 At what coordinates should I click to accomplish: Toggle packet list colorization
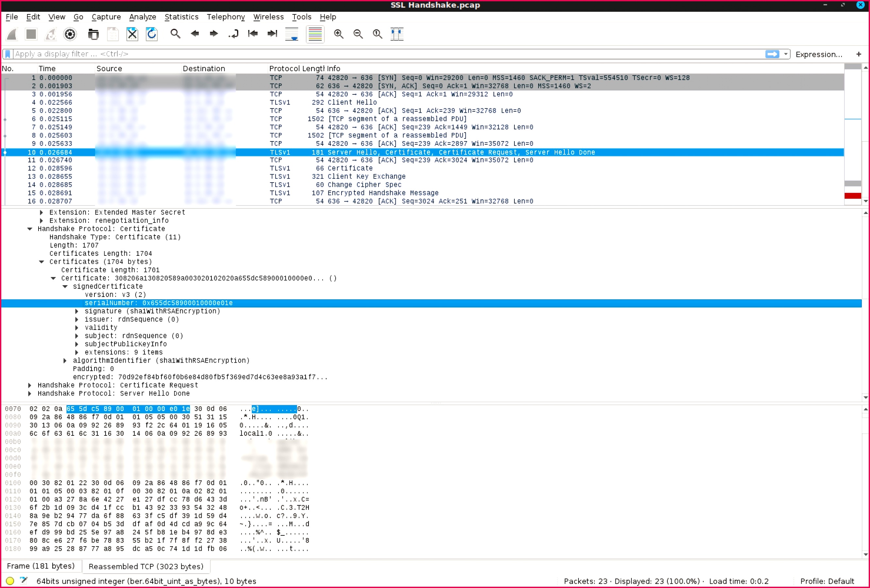315,34
